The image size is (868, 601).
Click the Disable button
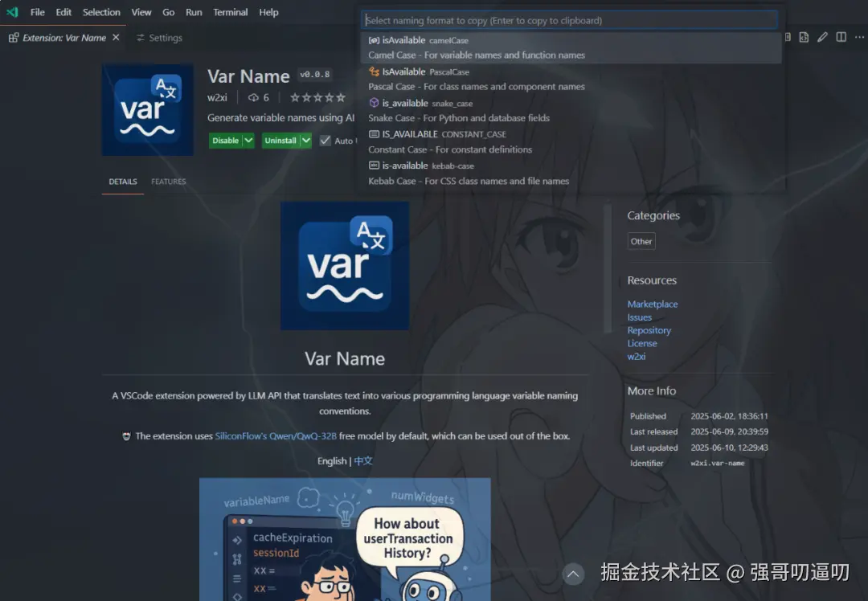[x=225, y=141]
